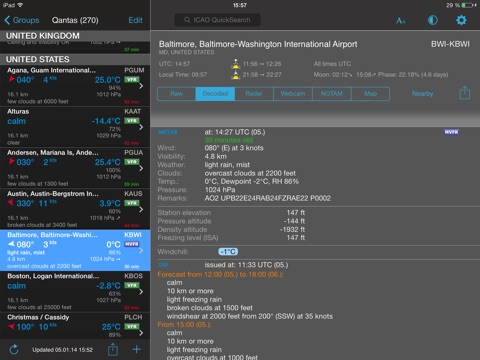This screenshot has height=360, width=480.
Task: Expand the KAAT row chevron
Action: point(141,127)
